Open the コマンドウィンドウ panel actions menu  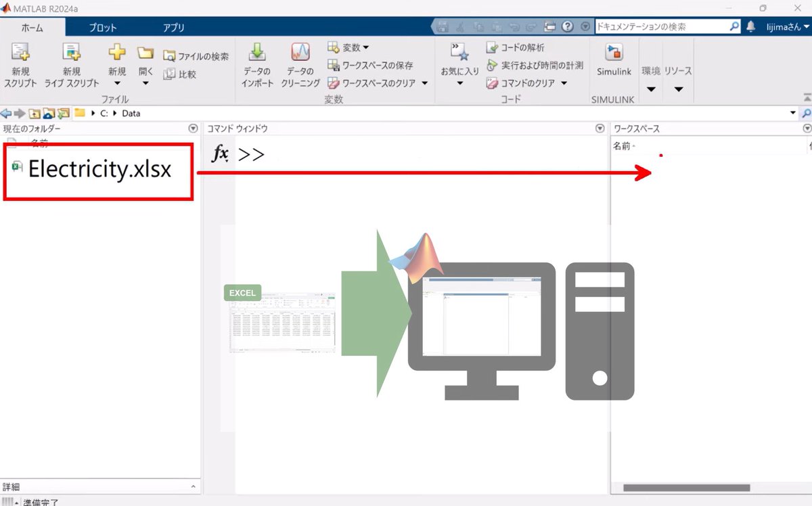tap(600, 129)
